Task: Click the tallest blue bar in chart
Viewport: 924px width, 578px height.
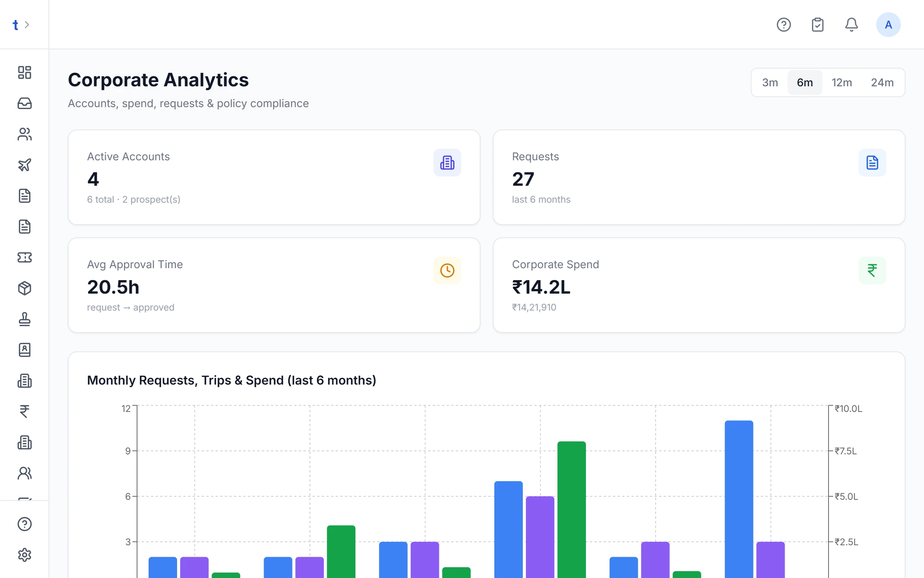Action: point(739,499)
